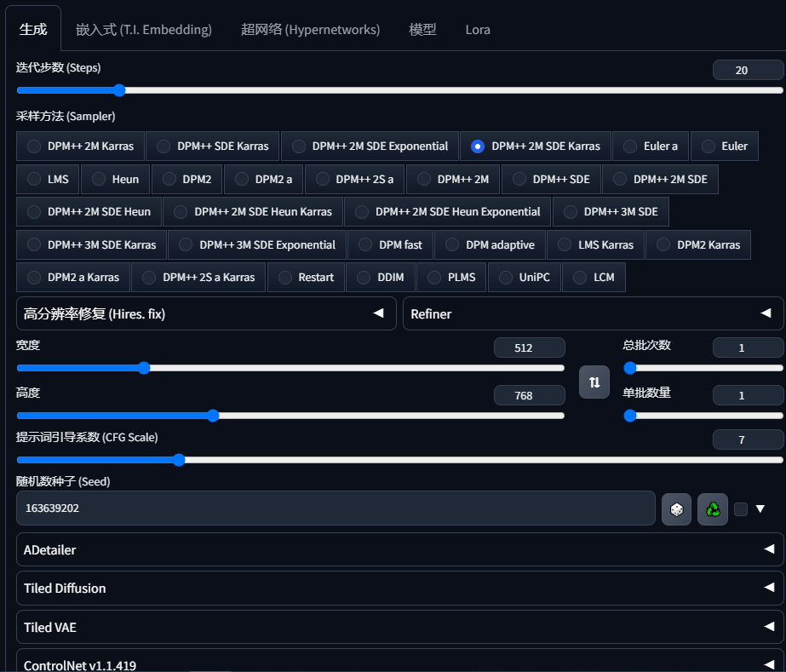Click the 宽度 width slider handle
Viewport: 786px width, 672px height.
pyautogui.click(x=144, y=368)
